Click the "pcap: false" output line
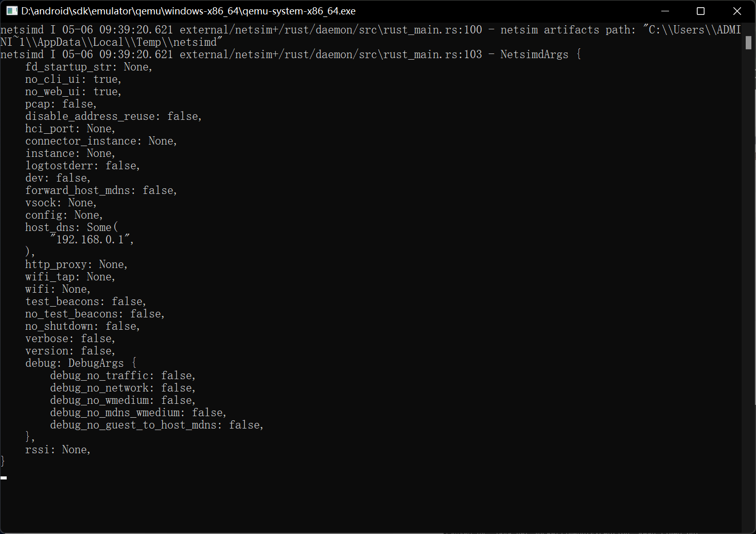This screenshot has width=756, height=534. [61, 104]
